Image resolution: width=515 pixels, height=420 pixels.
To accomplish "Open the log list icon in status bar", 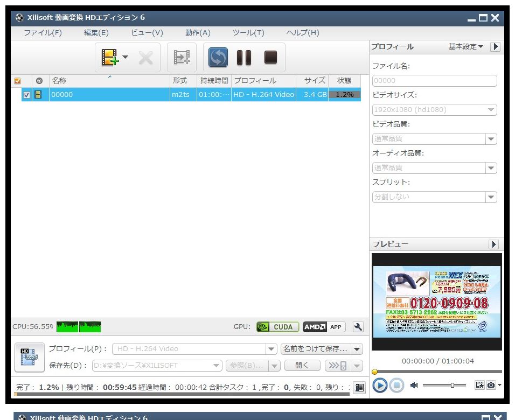I will [359, 388].
